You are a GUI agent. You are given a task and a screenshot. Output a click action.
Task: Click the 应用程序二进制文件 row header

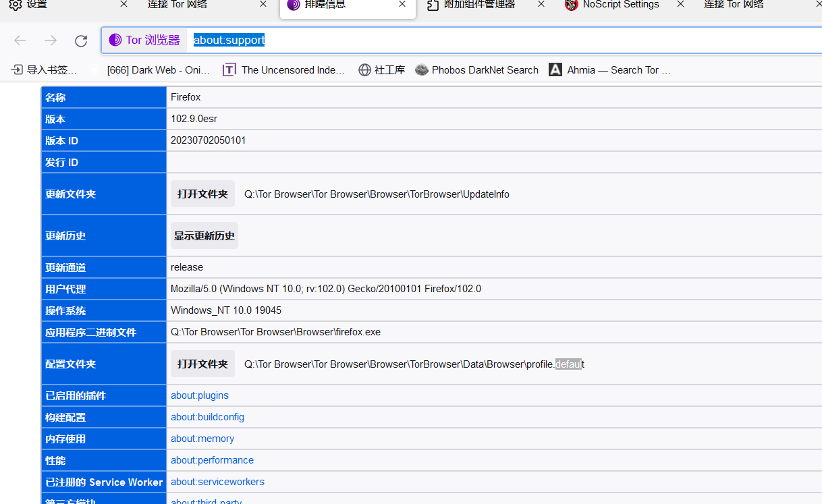pyautogui.click(x=104, y=332)
